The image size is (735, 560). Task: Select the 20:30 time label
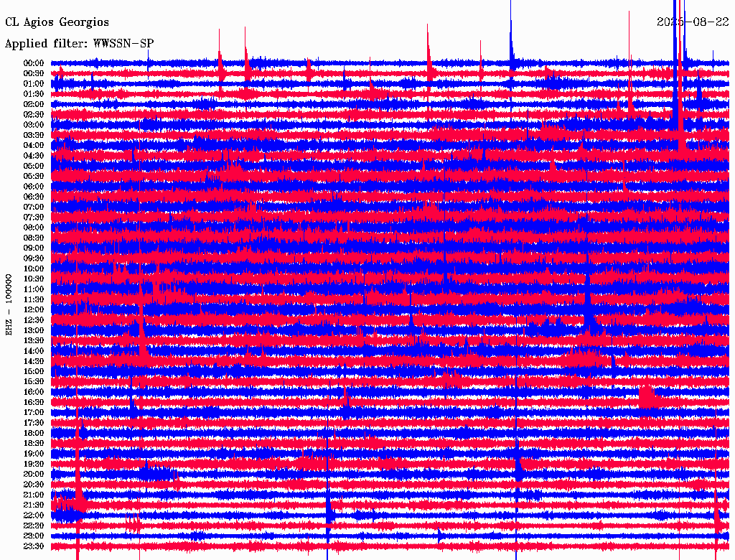[x=34, y=484]
